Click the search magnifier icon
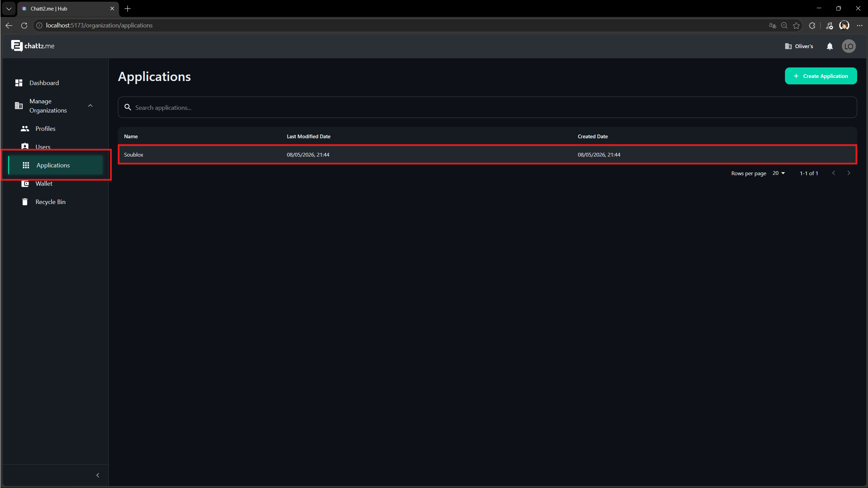 click(x=128, y=107)
